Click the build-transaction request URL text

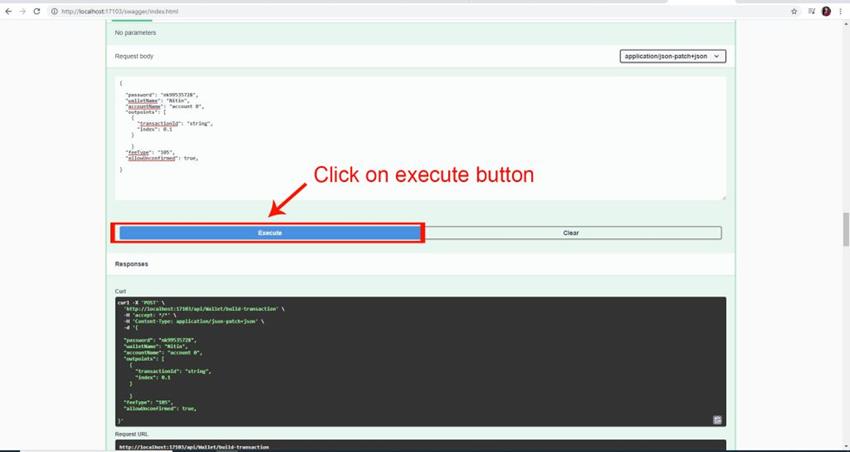pyautogui.click(x=194, y=447)
